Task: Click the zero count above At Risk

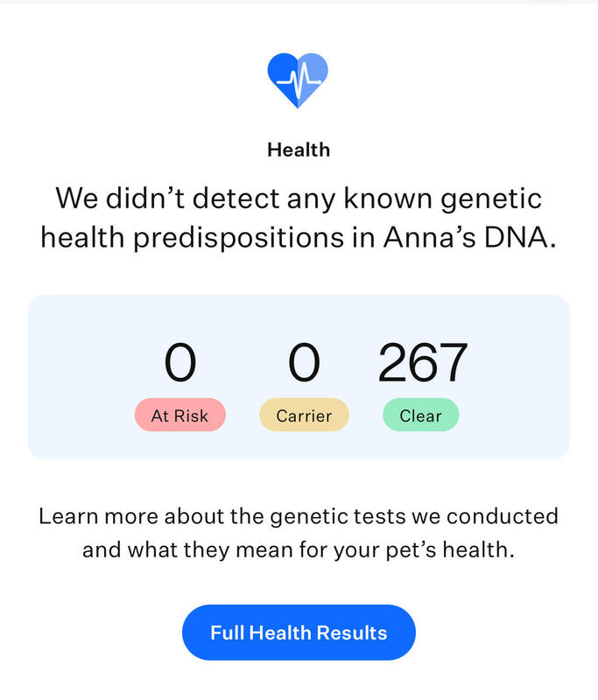Action: (180, 362)
